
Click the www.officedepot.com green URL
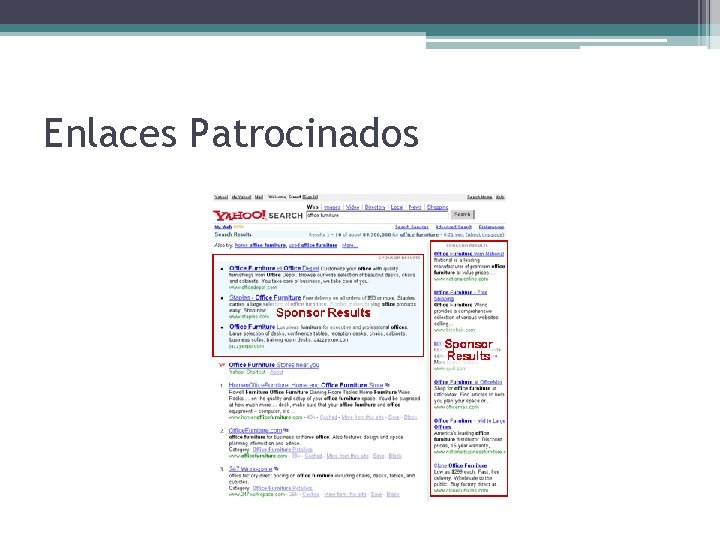(x=253, y=287)
